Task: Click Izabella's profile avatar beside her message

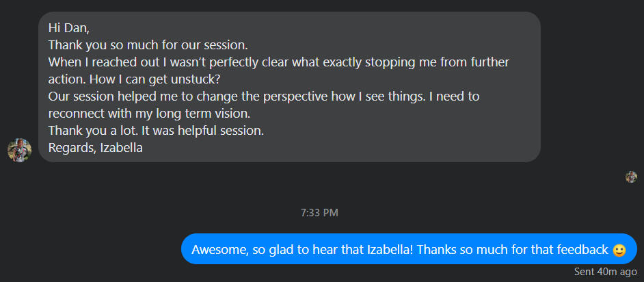Action: click(x=19, y=150)
